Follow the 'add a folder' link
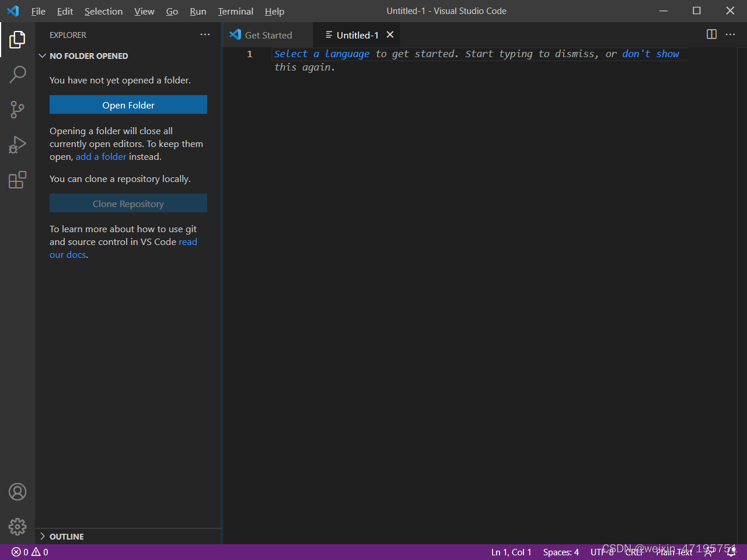Screen dimensions: 747x560 coord(101,156)
